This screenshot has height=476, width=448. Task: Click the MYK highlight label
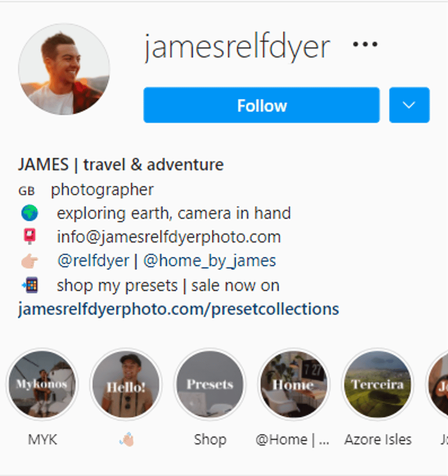click(42, 440)
